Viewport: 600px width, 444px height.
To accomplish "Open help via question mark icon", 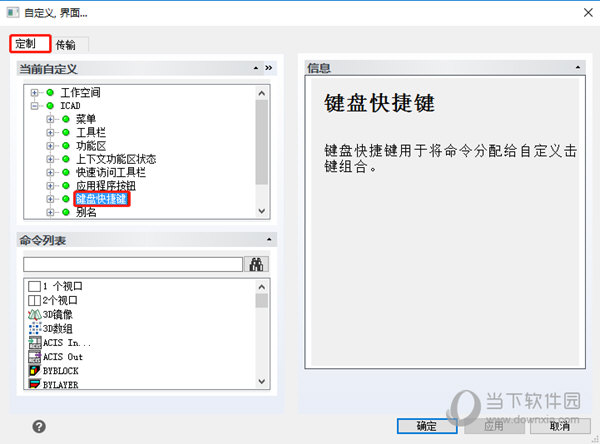I will [39, 426].
